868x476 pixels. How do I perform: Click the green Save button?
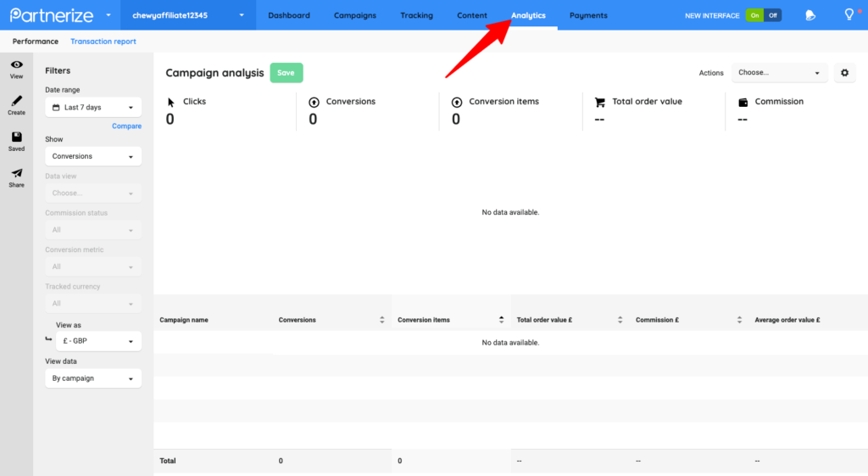286,73
